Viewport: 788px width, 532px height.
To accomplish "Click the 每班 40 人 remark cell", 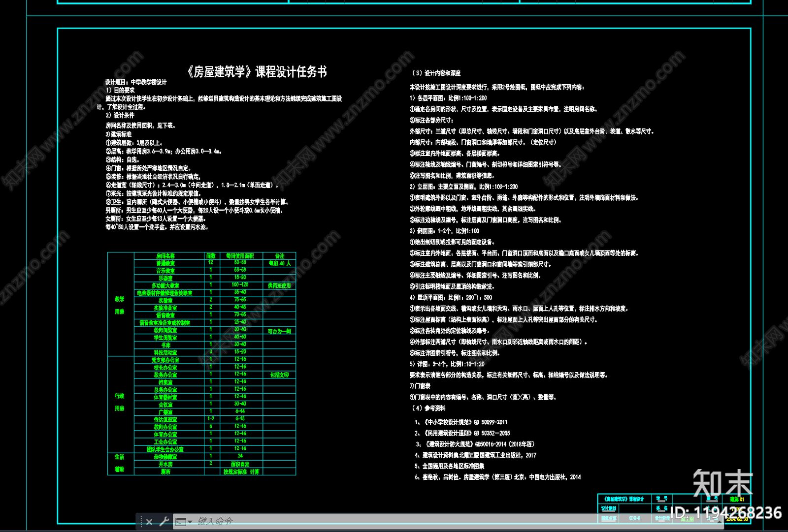I will pos(280,263).
